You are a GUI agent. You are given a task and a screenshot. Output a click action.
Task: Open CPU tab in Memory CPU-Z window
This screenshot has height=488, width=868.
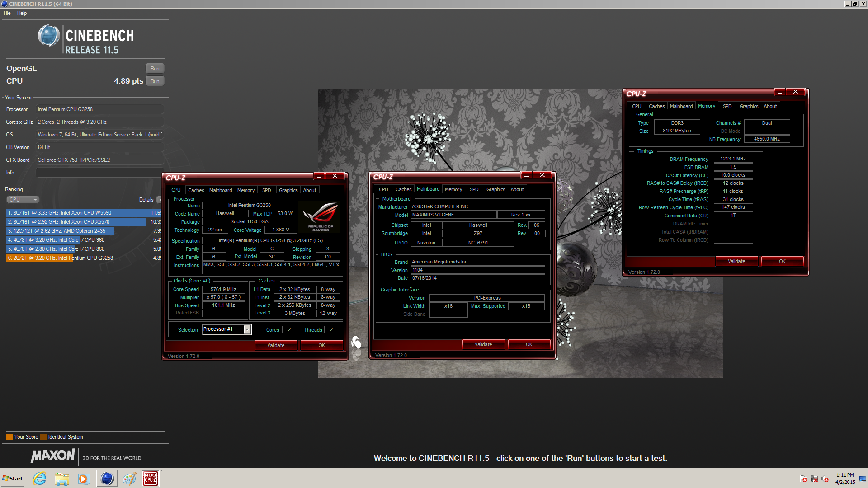tap(637, 106)
